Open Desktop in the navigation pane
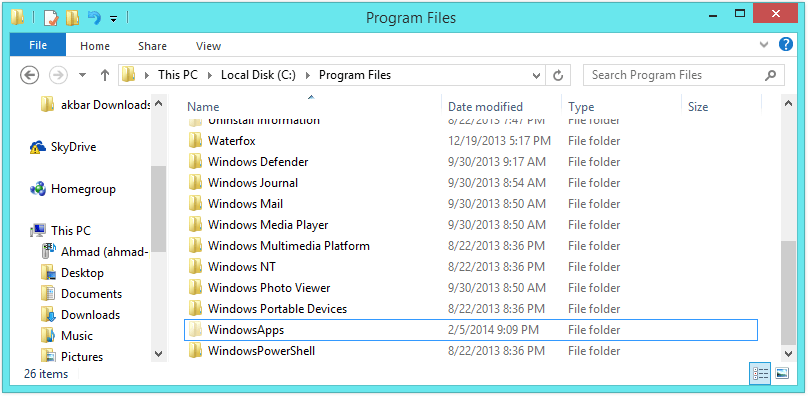Image resolution: width=808 pixels, height=396 pixels. pos(72,273)
